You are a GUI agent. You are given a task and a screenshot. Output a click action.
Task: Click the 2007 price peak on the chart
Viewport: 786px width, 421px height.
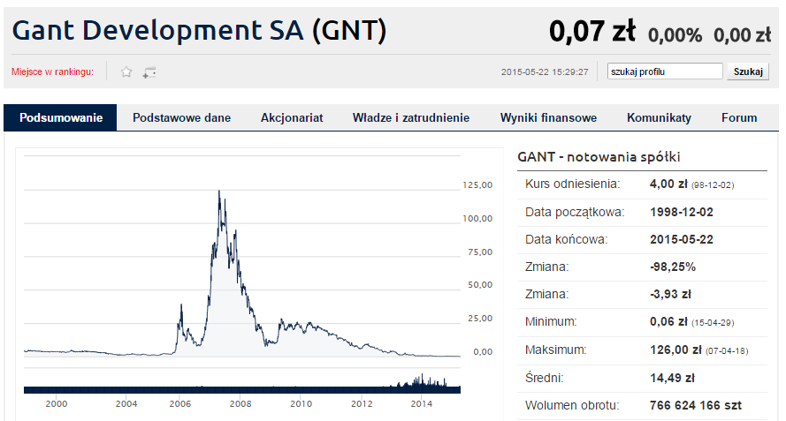point(219,192)
